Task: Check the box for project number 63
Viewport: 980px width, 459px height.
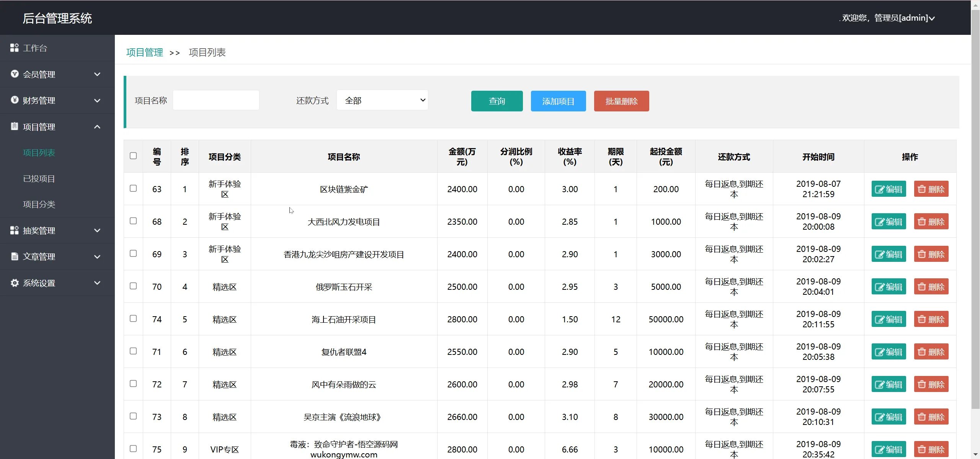Action: [133, 188]
